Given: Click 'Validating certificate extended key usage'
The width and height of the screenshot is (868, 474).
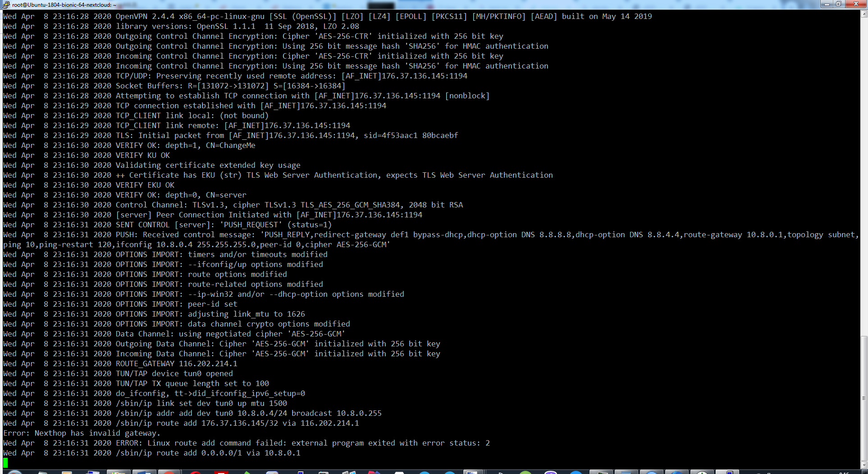Looking at the screenshot, I should [x=208, y=165].
